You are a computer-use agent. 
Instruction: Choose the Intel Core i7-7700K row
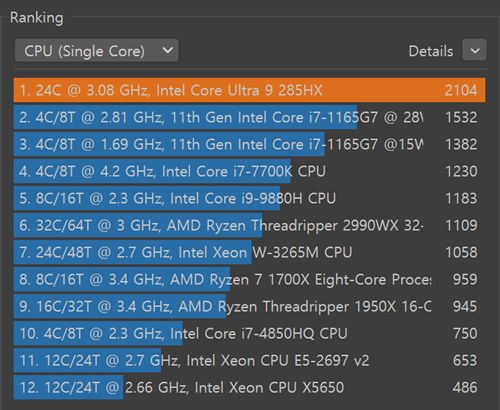pos(249,171)
